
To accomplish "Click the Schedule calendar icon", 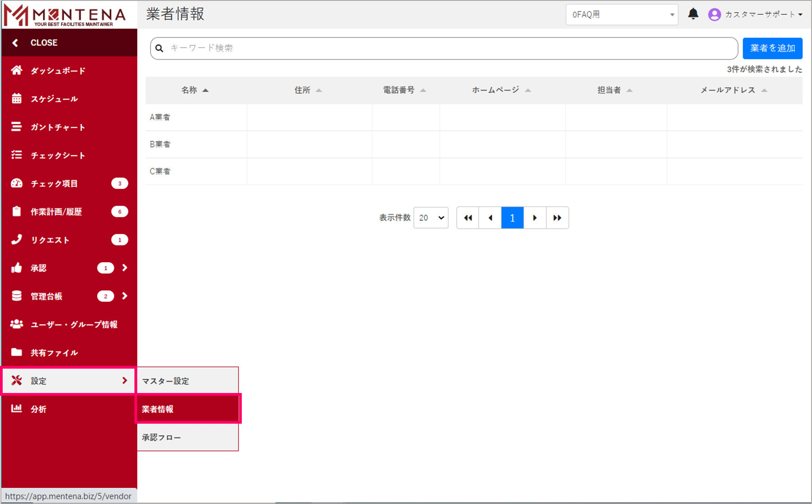I will coord(17,99).
